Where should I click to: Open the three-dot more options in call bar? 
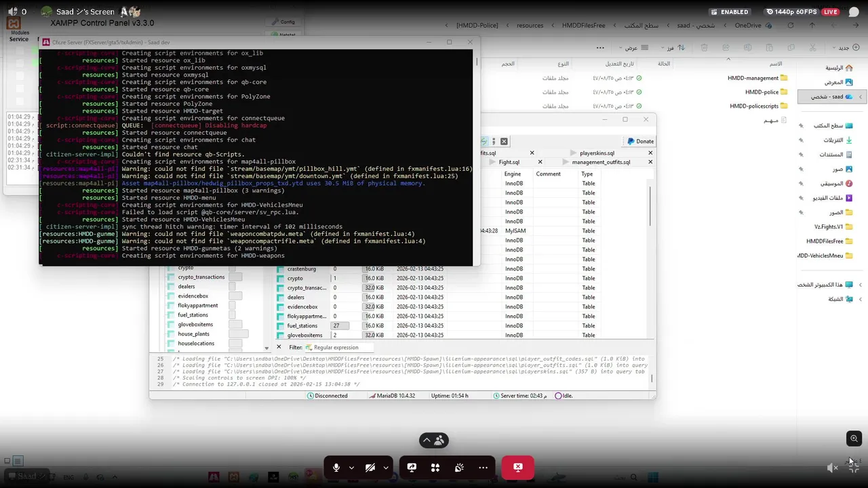483,468
